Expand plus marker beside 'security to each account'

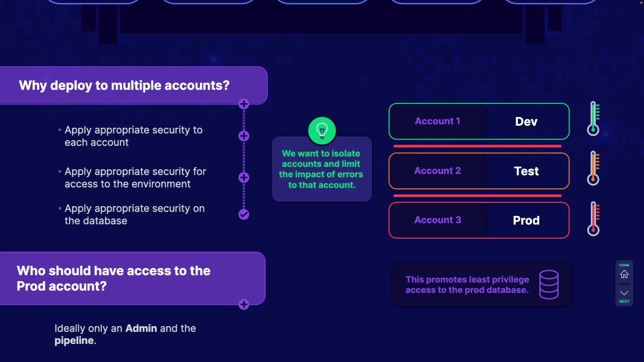point(244,136)
